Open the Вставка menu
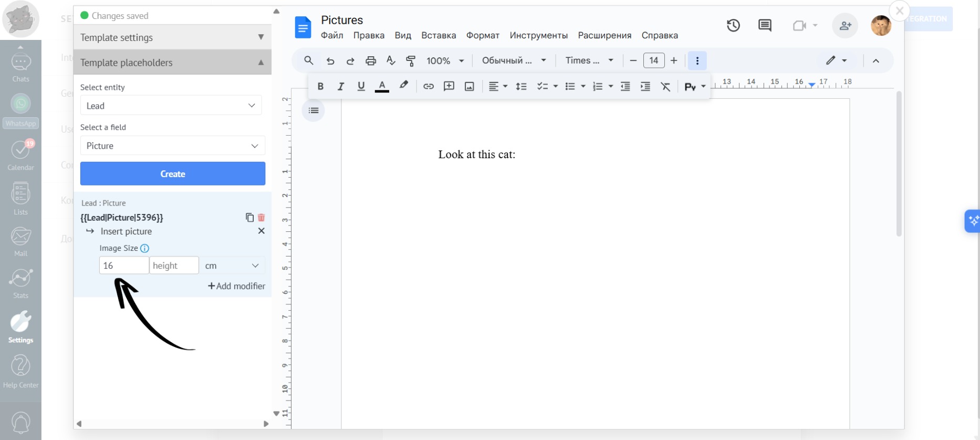This screenshot has height=440, width=980. pos(438,35)
